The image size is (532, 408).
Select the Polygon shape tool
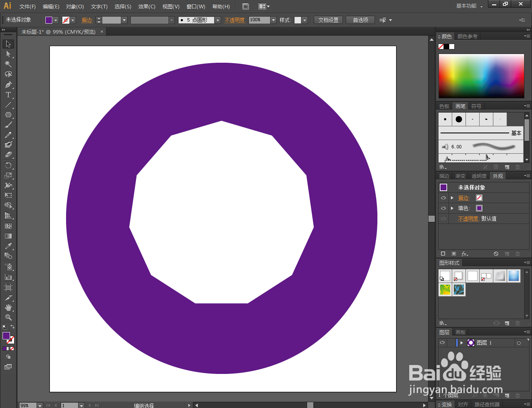coord(8,115)
